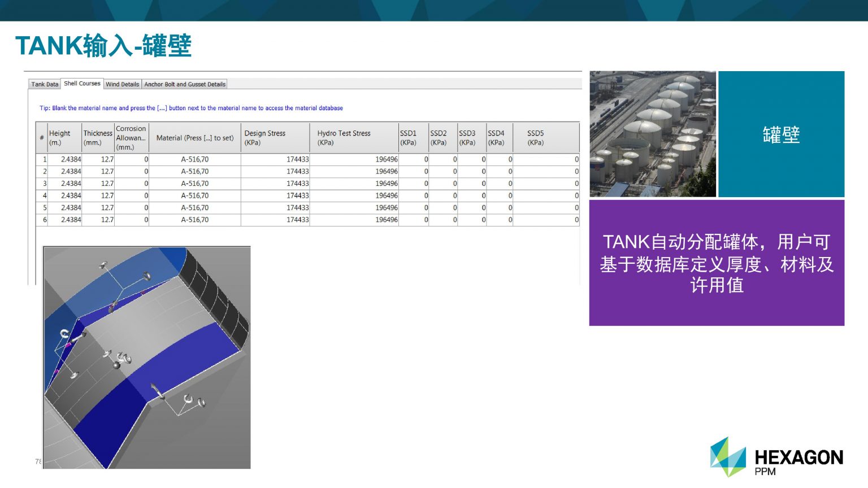Open the Wind Details tab
The width and height of the screenshot is (868, 488).
click(122, 84)
